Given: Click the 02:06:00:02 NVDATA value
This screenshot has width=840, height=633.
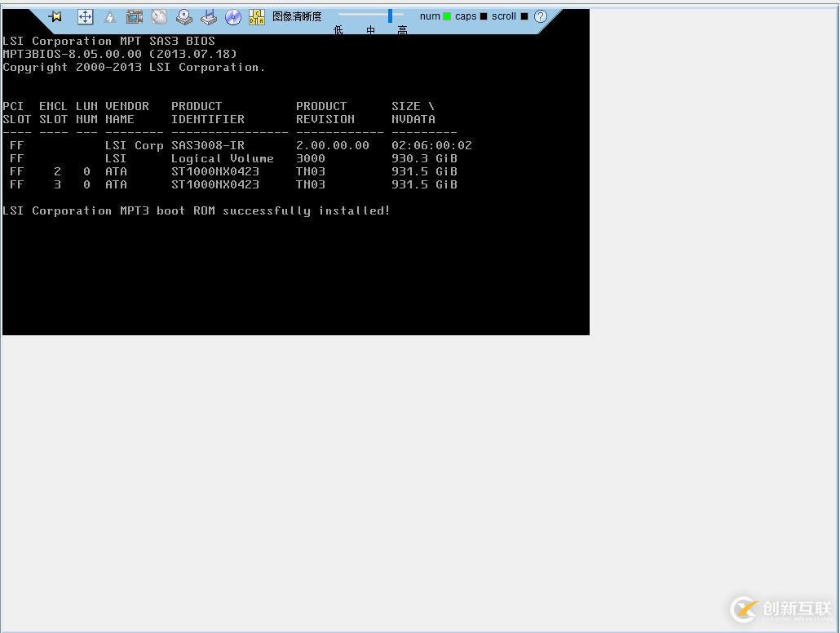Looking at the screenshot, I should click(431, 145).
